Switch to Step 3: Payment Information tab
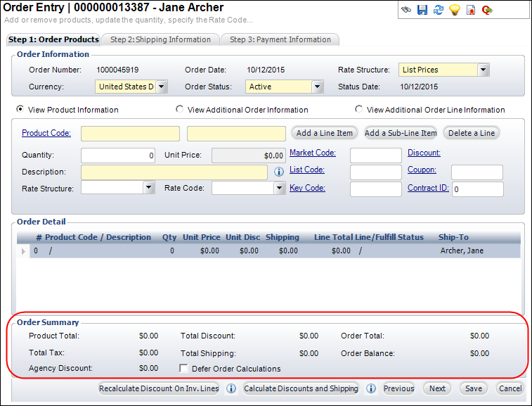532x406 pixels. pos(280,39)
